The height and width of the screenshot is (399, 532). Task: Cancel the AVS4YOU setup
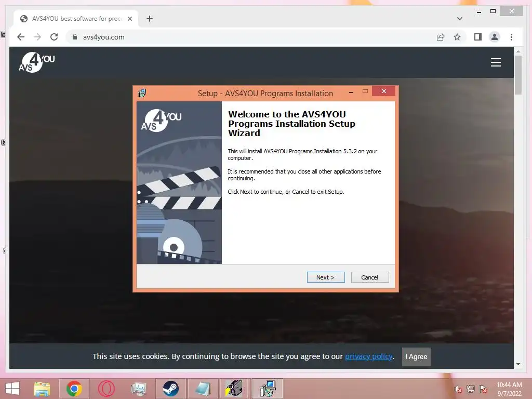point(370,277)
